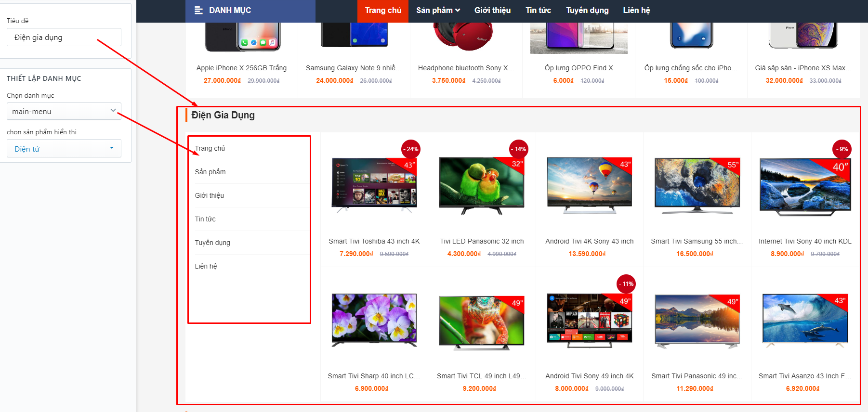
Task: Open Smart Tivi Panasonic 49 inch thumbnail
Action: coord(697,322)
